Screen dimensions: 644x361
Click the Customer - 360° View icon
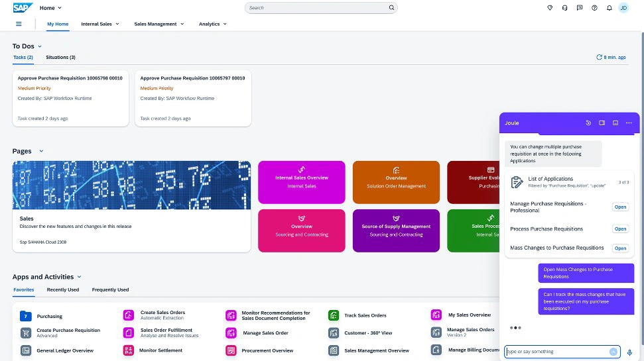(x=334, y=333)
